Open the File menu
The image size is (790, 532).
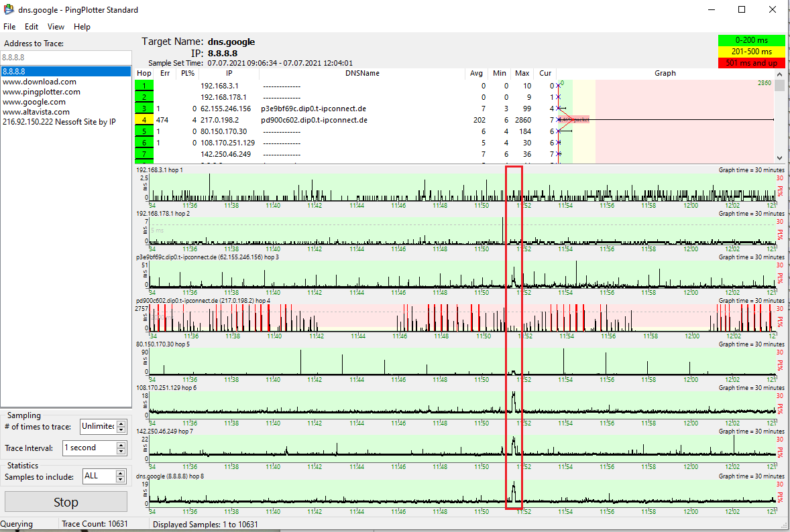pyautogui.click(x=9, y=27)
